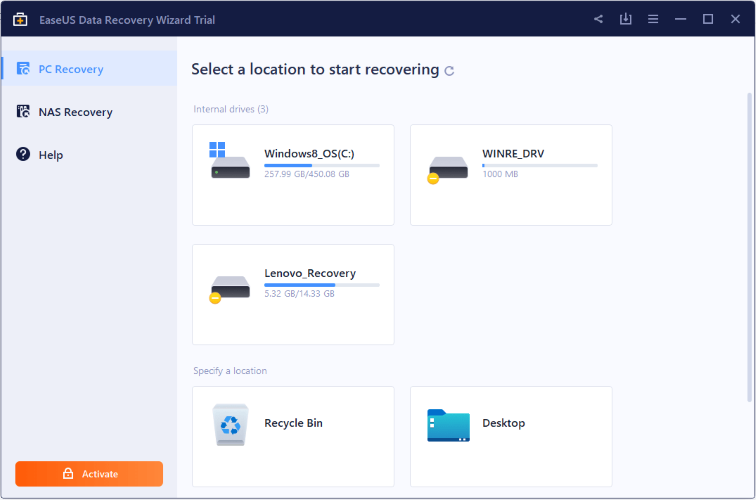Click the vertical scrollbar on the right
Viewport: 756px width, 500px height.
coord(750,247)
